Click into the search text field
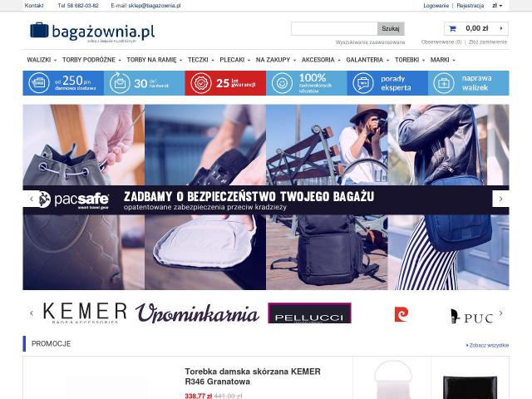Viewport: 532px width, 399px height. [x=334, y=29]
